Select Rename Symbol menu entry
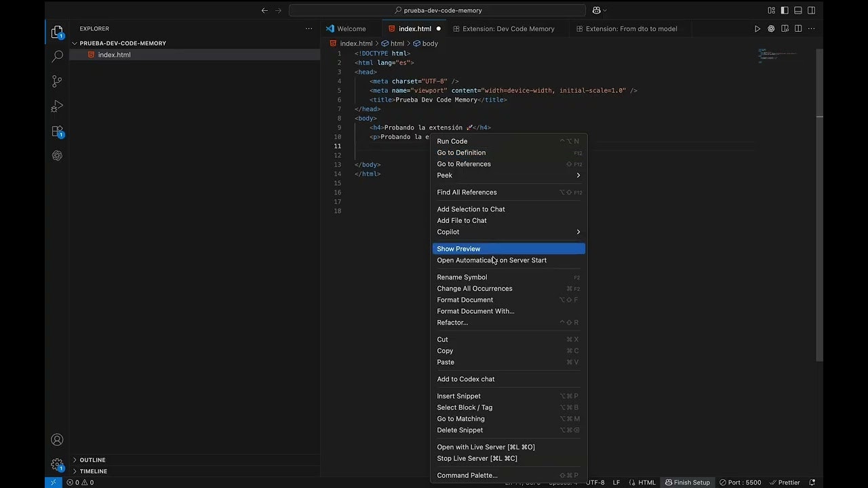This screenshot has height=488, width=868. coord(509,277)
